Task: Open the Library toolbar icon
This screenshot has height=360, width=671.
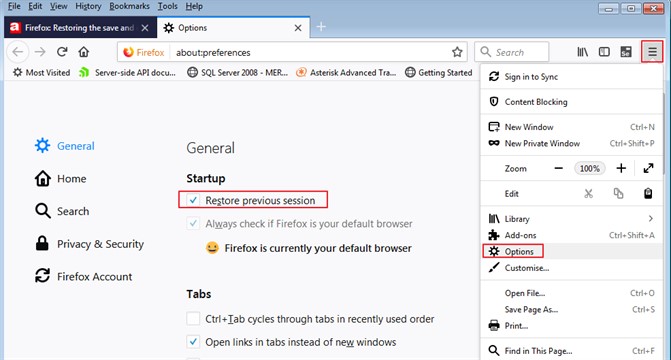Action: (x=582, y=52)
